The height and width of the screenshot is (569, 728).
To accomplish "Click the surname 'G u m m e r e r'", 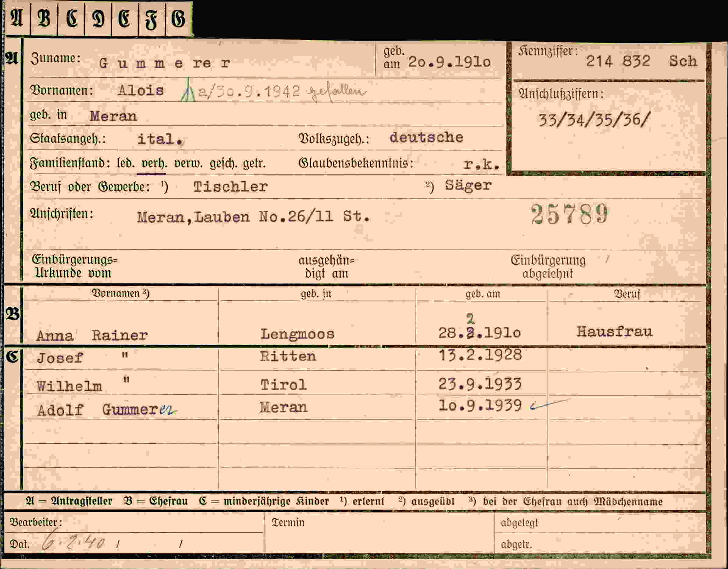I will point(165,63).
